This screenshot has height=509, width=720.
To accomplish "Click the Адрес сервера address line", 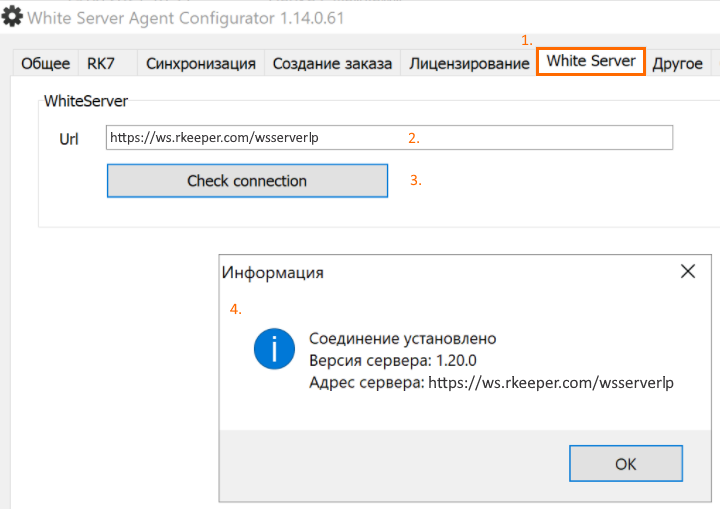I will click(491, 383).
